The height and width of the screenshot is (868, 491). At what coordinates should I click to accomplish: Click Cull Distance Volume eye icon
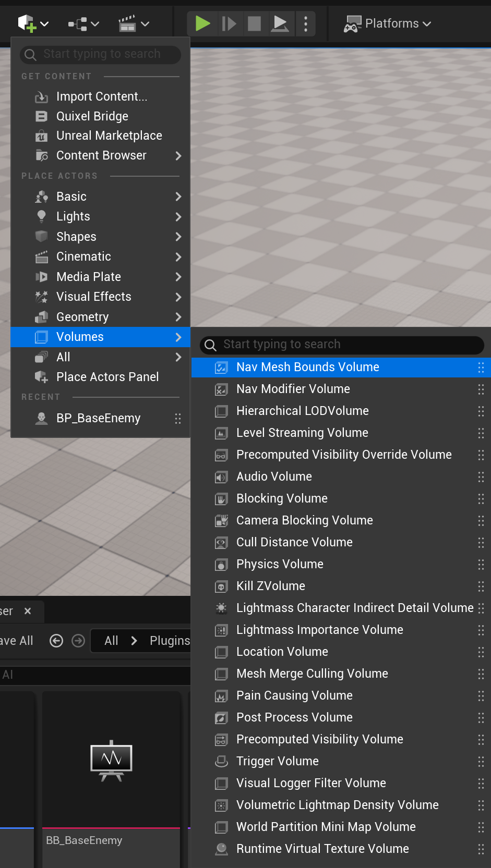pyautogui.click(x=221, y=543)
